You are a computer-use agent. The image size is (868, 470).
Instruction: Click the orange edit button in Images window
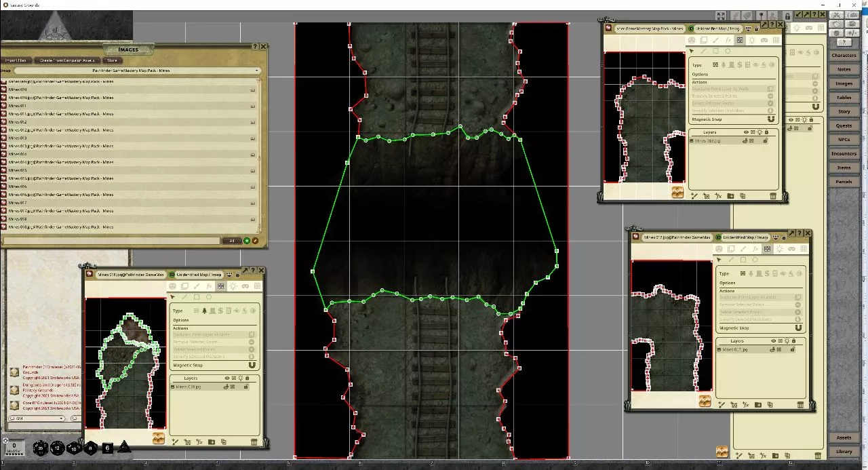[256, 240]
